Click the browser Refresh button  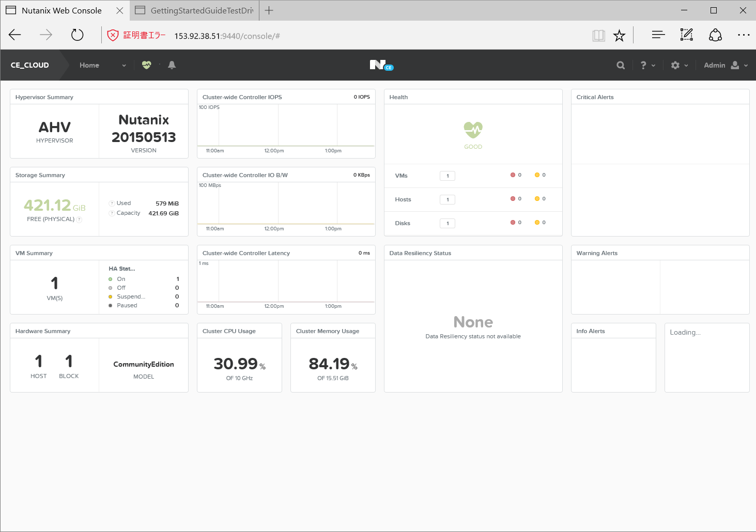click(77, 35)
